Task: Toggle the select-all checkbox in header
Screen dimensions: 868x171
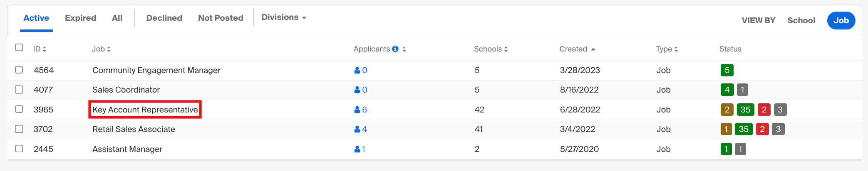Action: point(19,47)
